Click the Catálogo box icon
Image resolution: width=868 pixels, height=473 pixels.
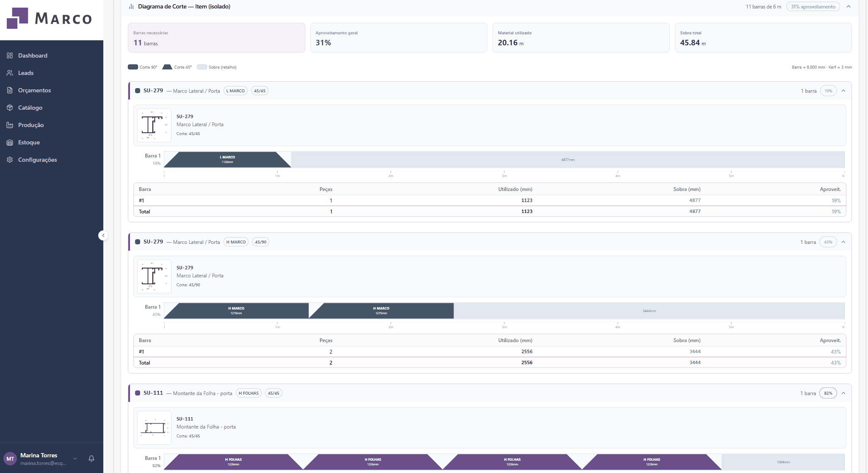pos(10,108)
